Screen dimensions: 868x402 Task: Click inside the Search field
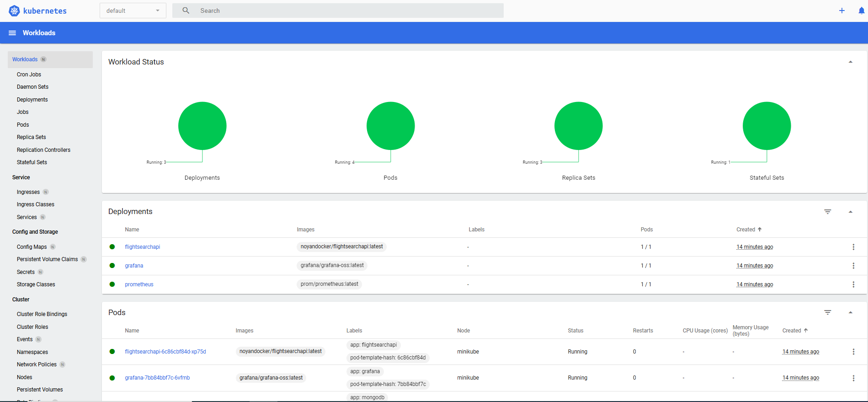(338, 11)
